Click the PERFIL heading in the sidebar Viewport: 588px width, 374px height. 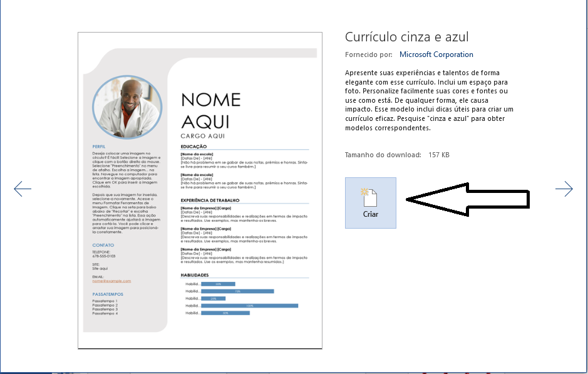[x=99, y=147]
